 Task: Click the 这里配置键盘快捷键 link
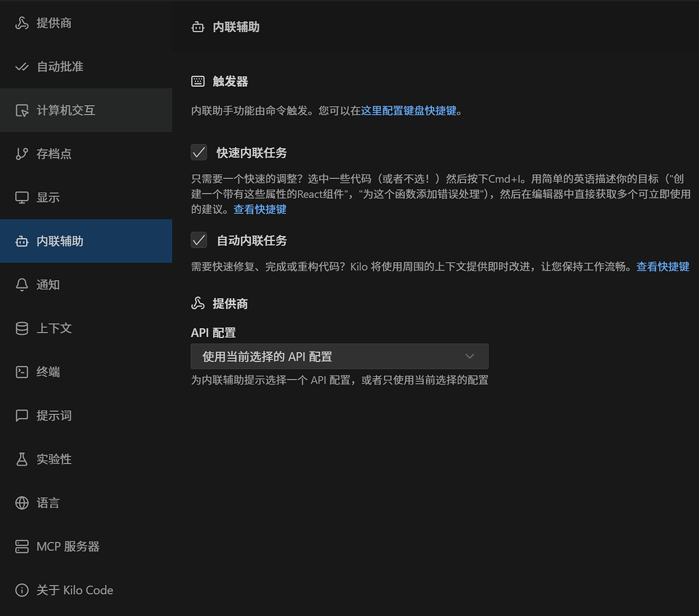pos(409,111)
